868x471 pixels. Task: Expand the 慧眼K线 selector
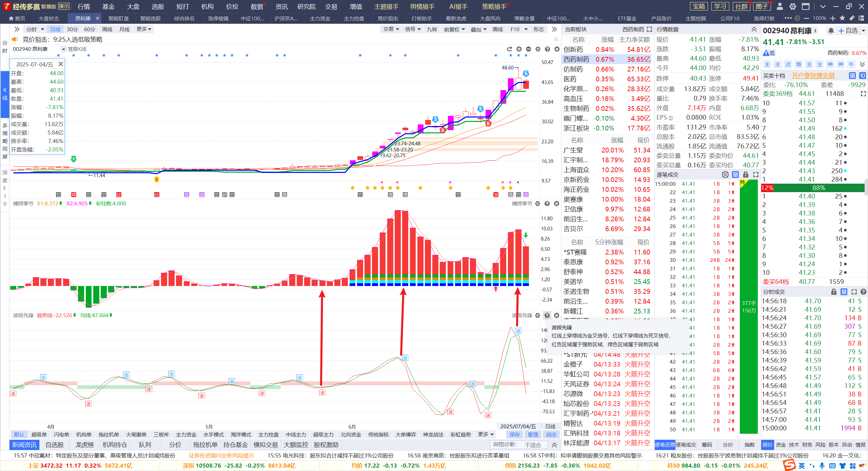click(63, 49)
